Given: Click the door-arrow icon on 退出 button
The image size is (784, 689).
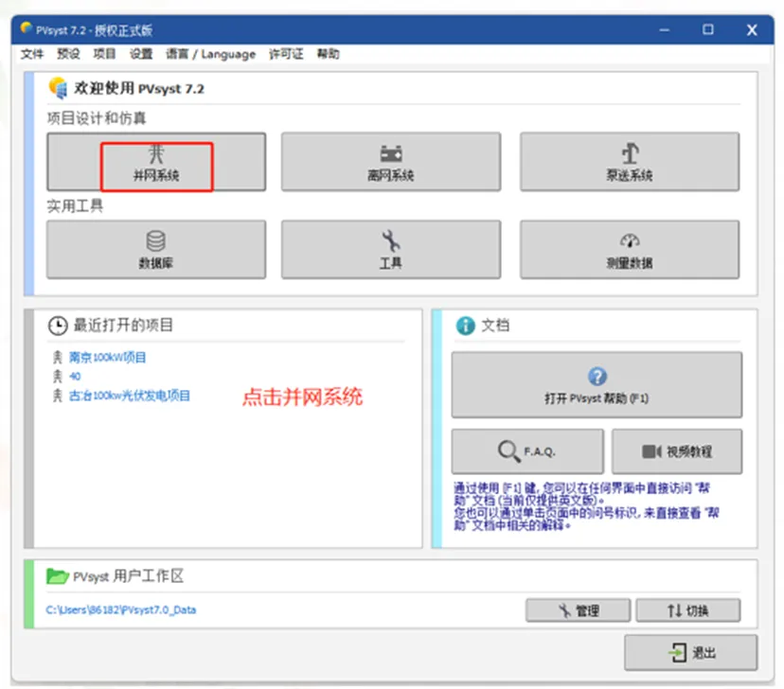Looking at the screenshot, I should pos(677,652).
